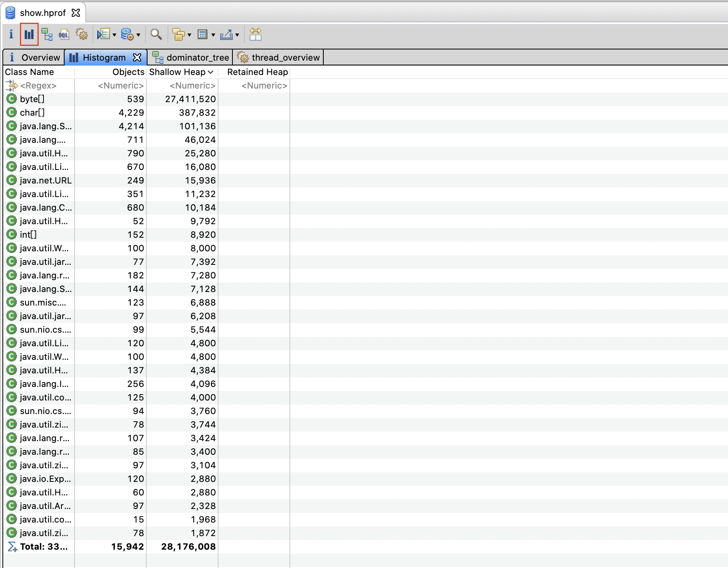Click the class icon beside sun.misc....
Viewport: 728px width, 568px height.
click(x=12, y=302)
